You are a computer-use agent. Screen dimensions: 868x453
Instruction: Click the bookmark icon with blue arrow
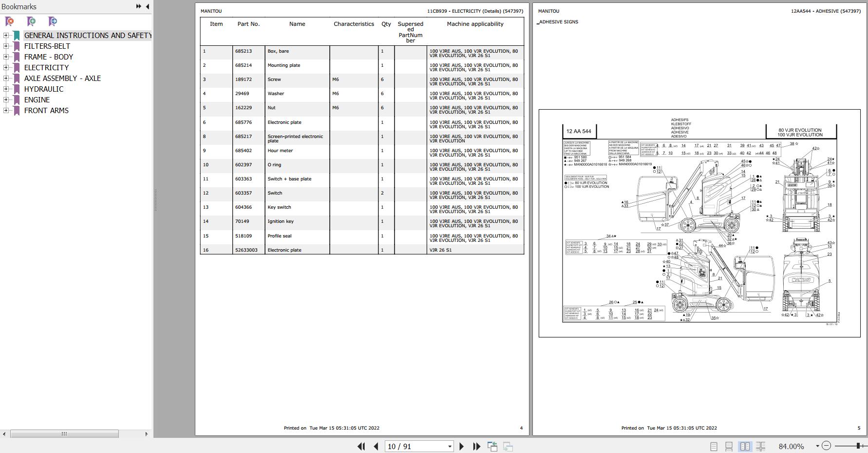tap(53, 21)
